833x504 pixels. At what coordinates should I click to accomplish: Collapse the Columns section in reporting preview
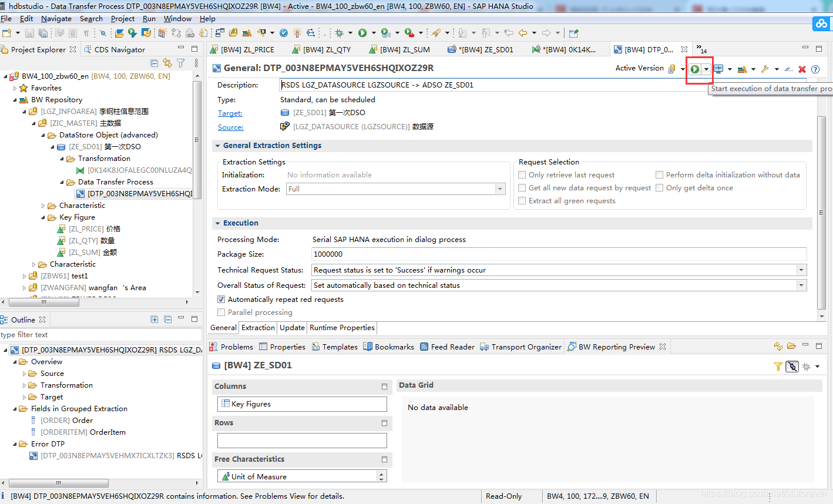tap(385, 387)
